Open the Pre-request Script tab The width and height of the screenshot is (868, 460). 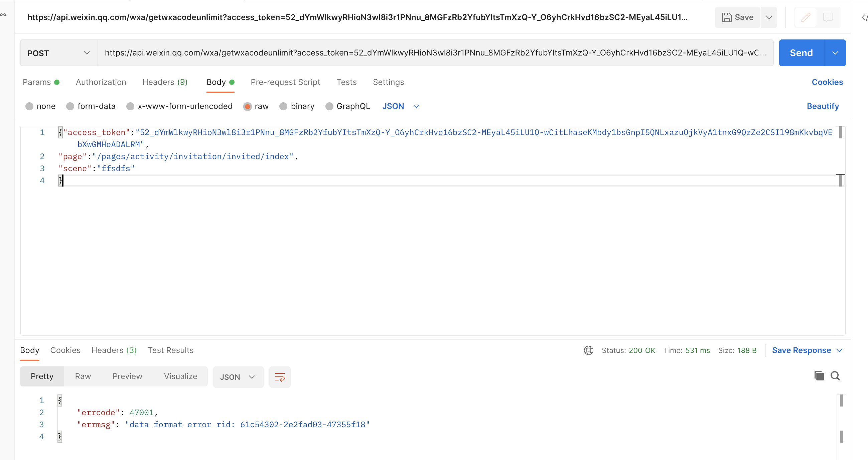tap(285, 82)
